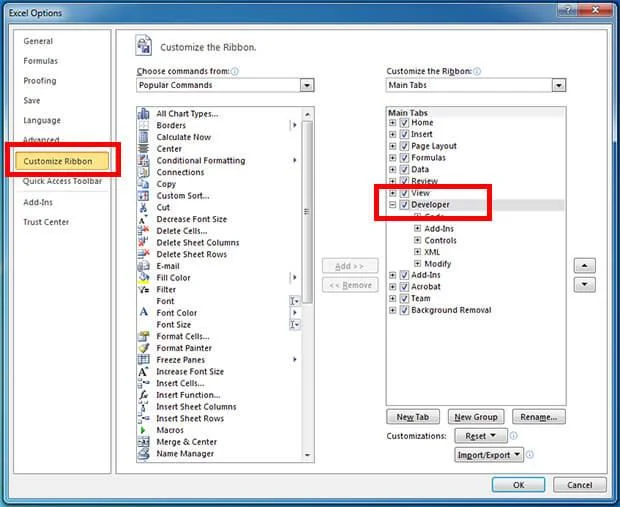Click the Delete Sheet Rows icon
Screen dimensions: 620x507
pyautogui.click(x=143, y=254)
